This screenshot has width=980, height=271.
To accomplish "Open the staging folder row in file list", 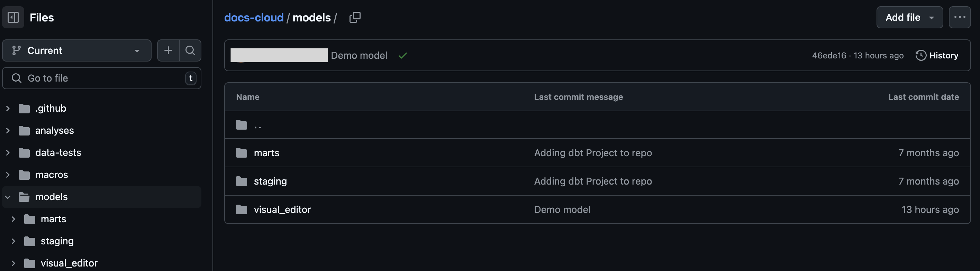I will coord(270,181).
